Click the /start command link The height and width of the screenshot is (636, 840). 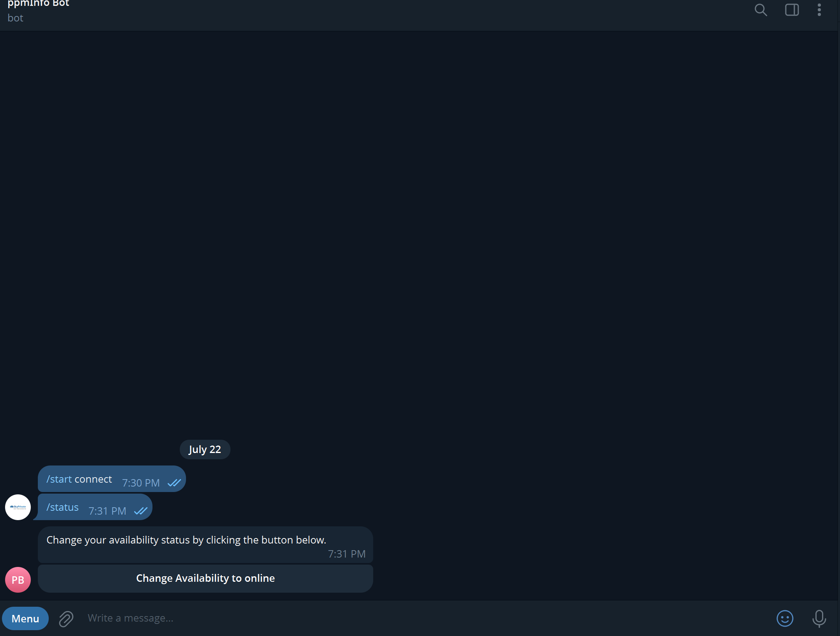coord(59,479)
